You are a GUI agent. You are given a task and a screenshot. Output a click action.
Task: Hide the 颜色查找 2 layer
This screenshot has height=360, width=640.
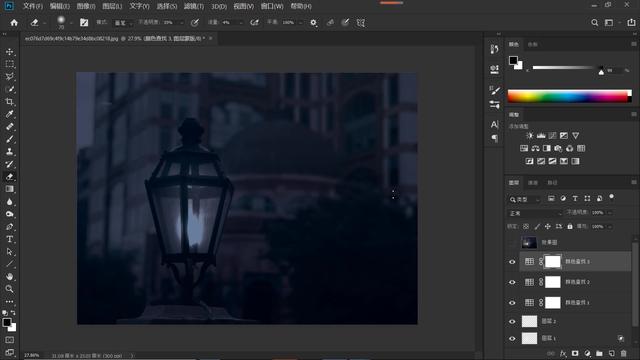pyautogui.click(x=512, y=282)
